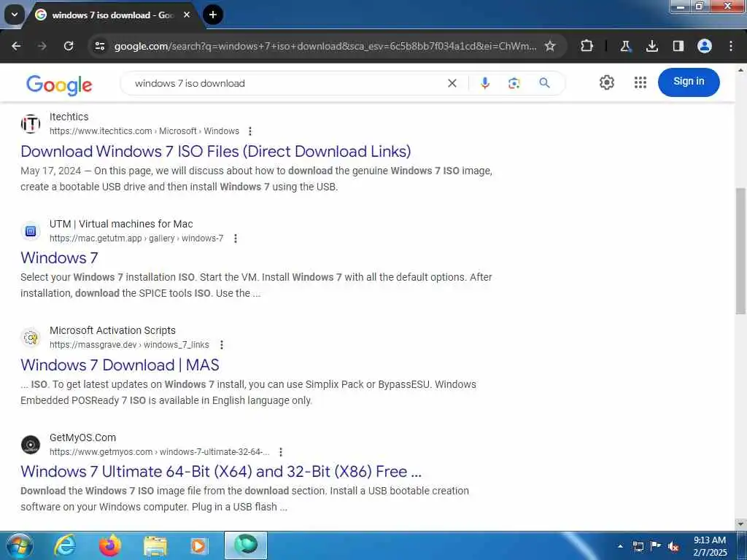
Task: Open more options for GetMyOS result
Action: click(281, 452)
